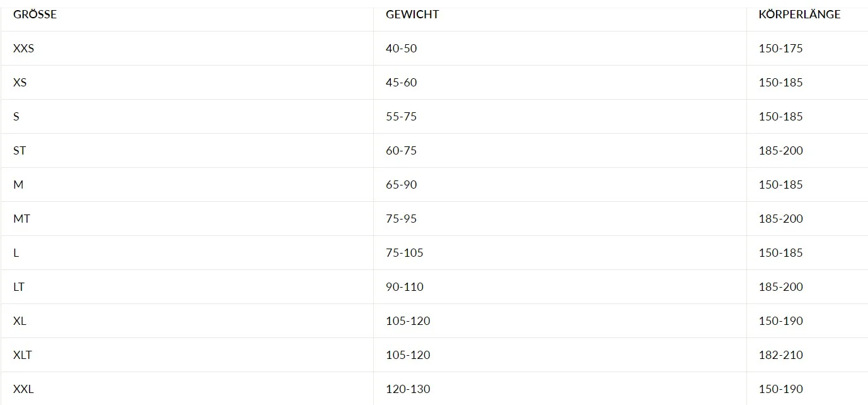Image resolution: width=868 pixels, height=405 pixels.
Task: Click the ST size cell
Action: tap(20, 151)
